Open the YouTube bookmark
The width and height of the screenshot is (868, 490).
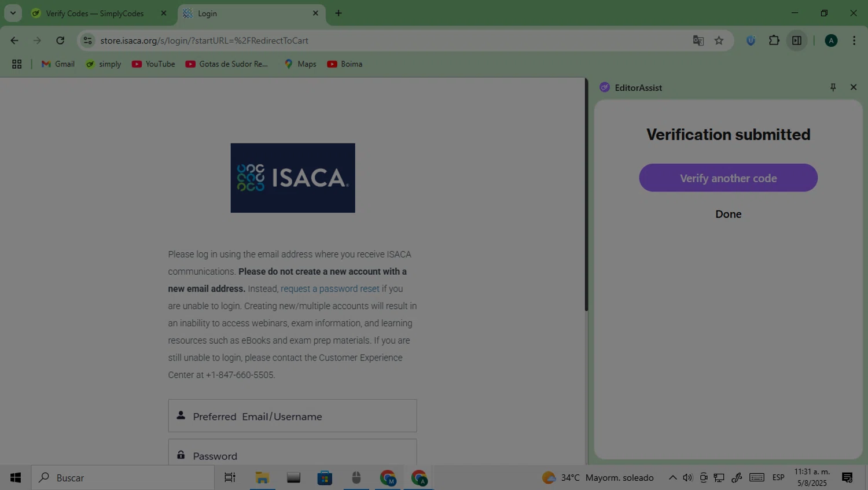tap(153, 64)
